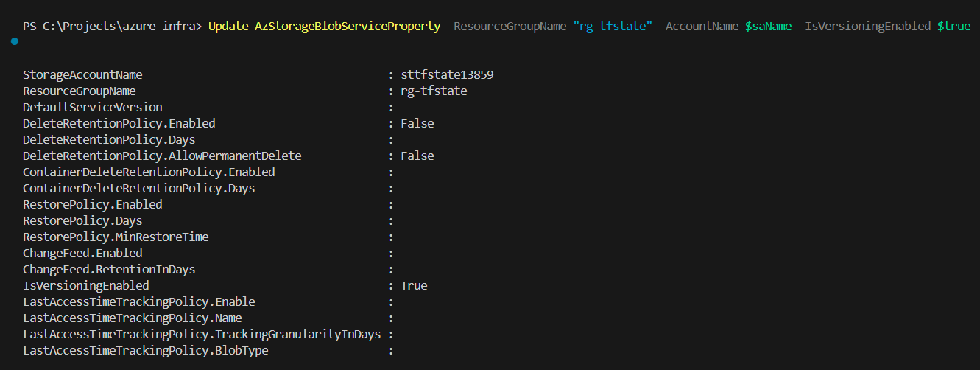The height and width of the screenshot is (370, 980).
Task: Click the $true value in the command
Action: [953, 27]
